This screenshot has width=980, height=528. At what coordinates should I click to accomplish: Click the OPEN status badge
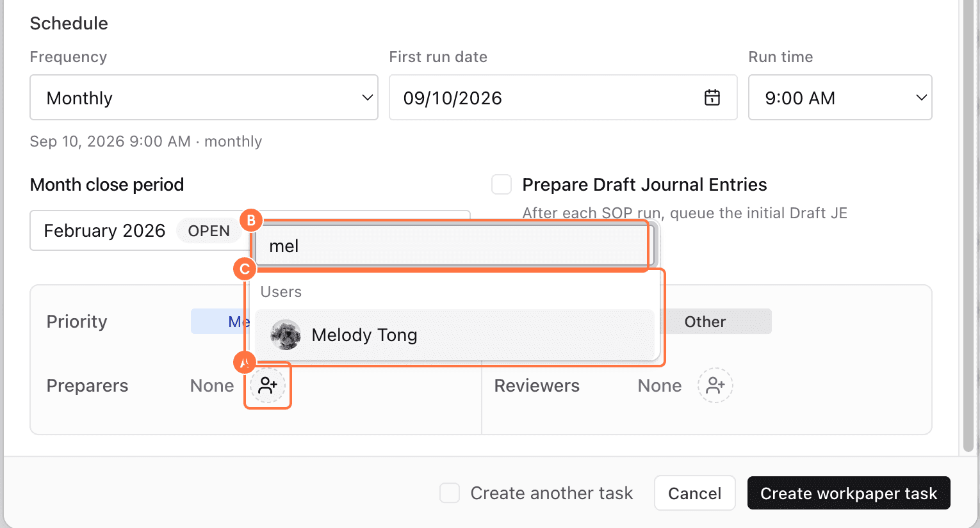(209, 230)
